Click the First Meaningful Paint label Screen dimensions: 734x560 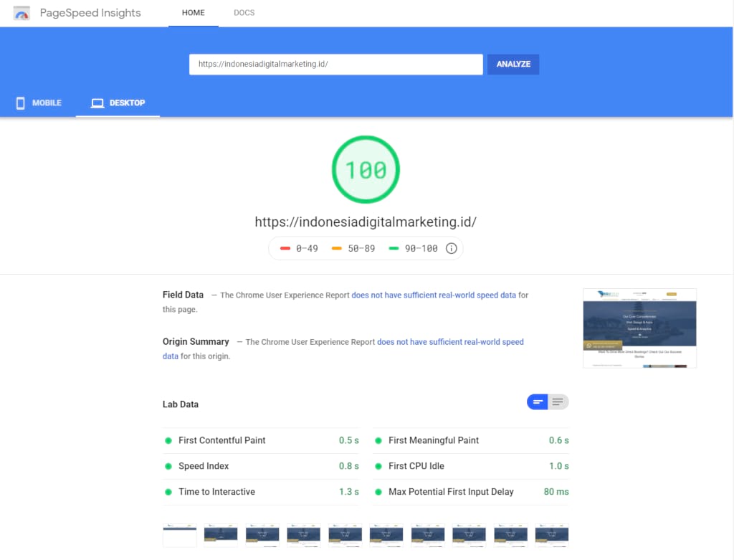click(434, 440)
